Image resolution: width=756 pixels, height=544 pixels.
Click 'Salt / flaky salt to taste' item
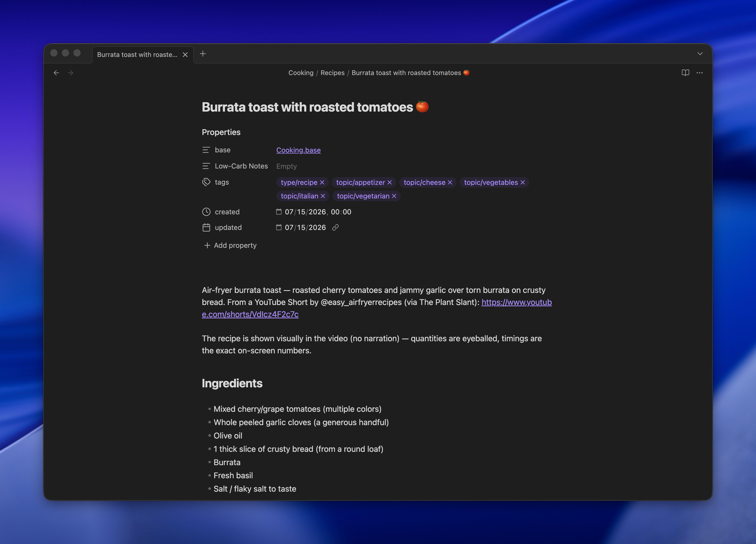point(255,489)
